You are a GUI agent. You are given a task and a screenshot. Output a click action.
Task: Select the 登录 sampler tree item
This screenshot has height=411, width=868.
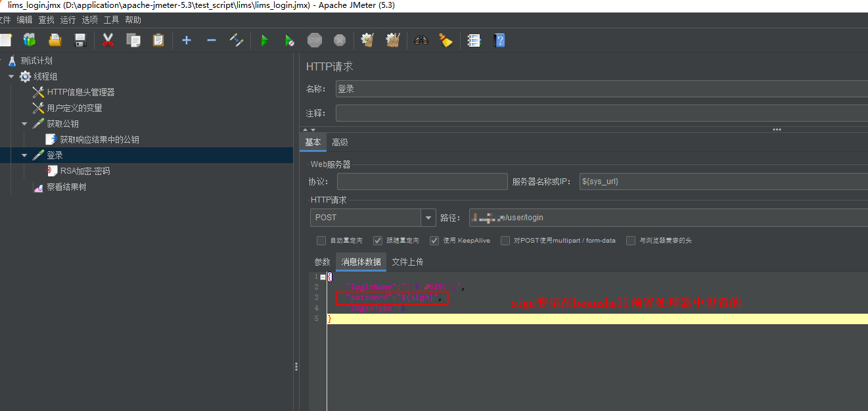[55, 155]
